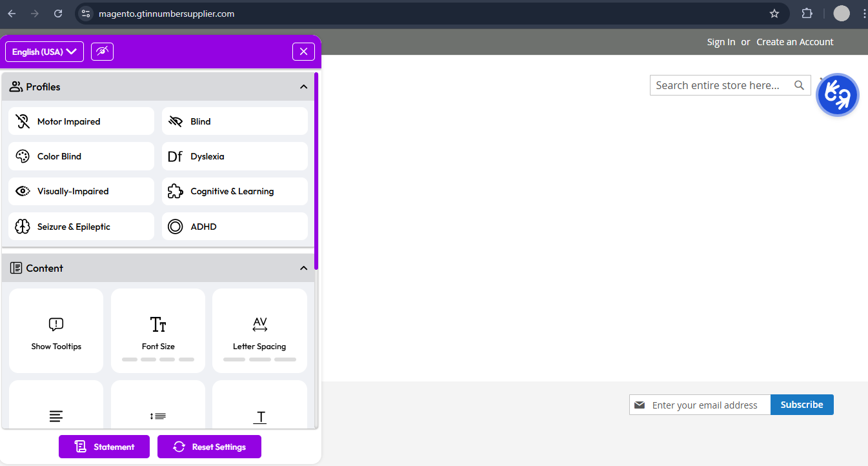Enable the Seizure & Epileptic profile

click(x=81, y=226)
